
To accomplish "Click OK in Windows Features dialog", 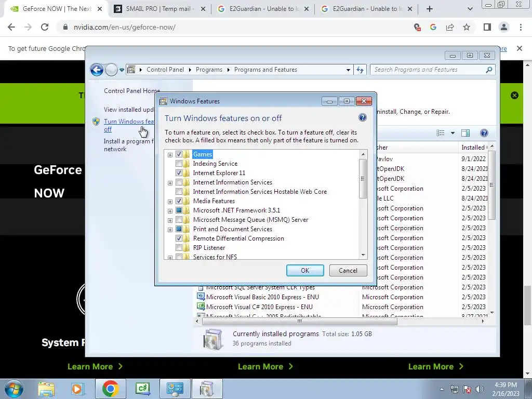I will 305,270.
